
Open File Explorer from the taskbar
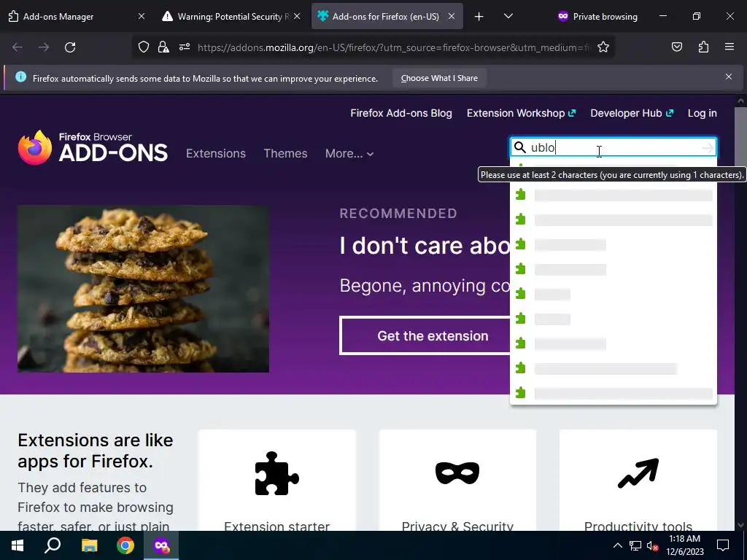pyautogui.click(x=89, y=545)
